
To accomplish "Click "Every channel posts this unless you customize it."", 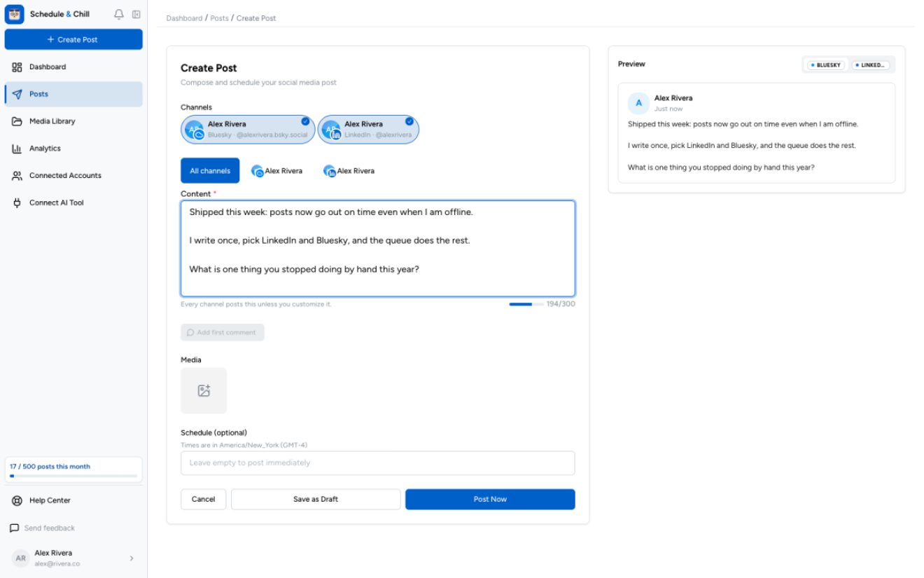I will coord(256,304).
